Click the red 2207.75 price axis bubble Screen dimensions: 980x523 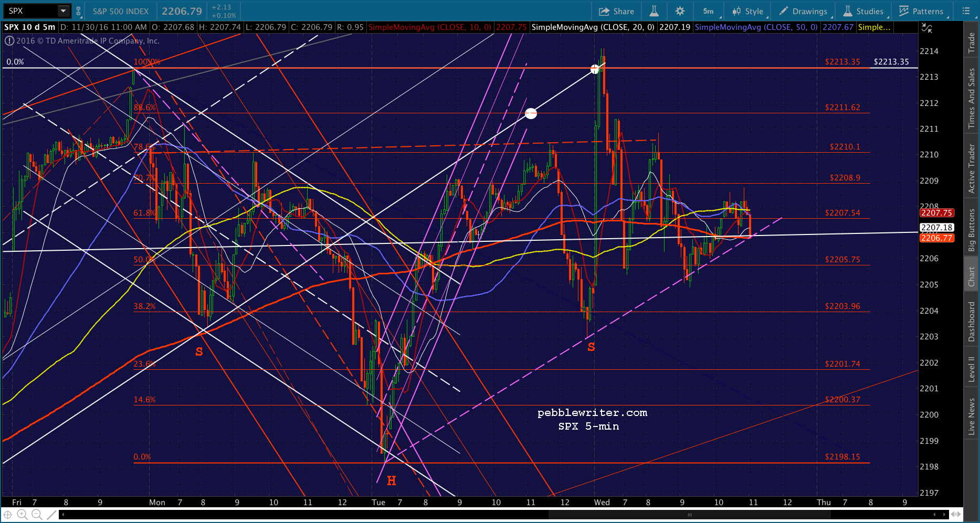[x=936, y=213]
